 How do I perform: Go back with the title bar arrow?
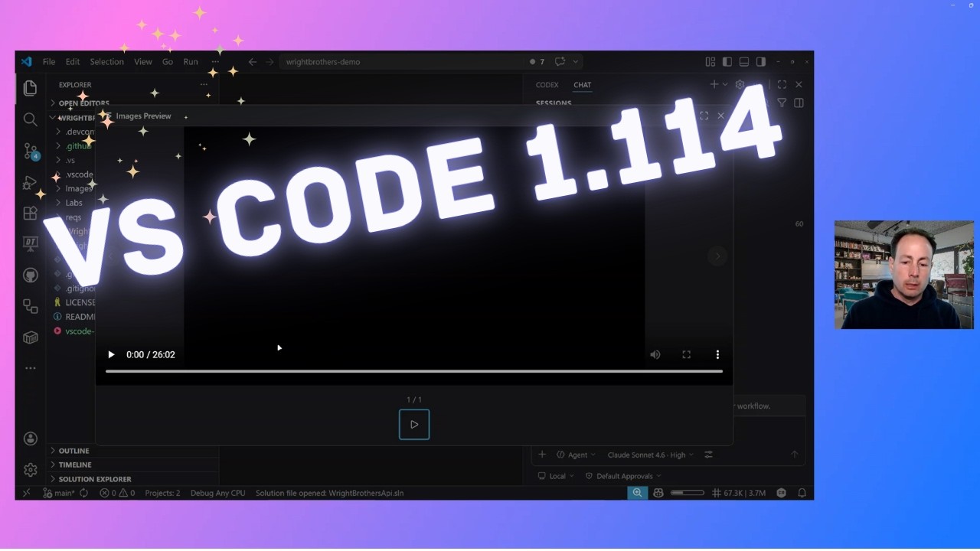tap(252, 62)
